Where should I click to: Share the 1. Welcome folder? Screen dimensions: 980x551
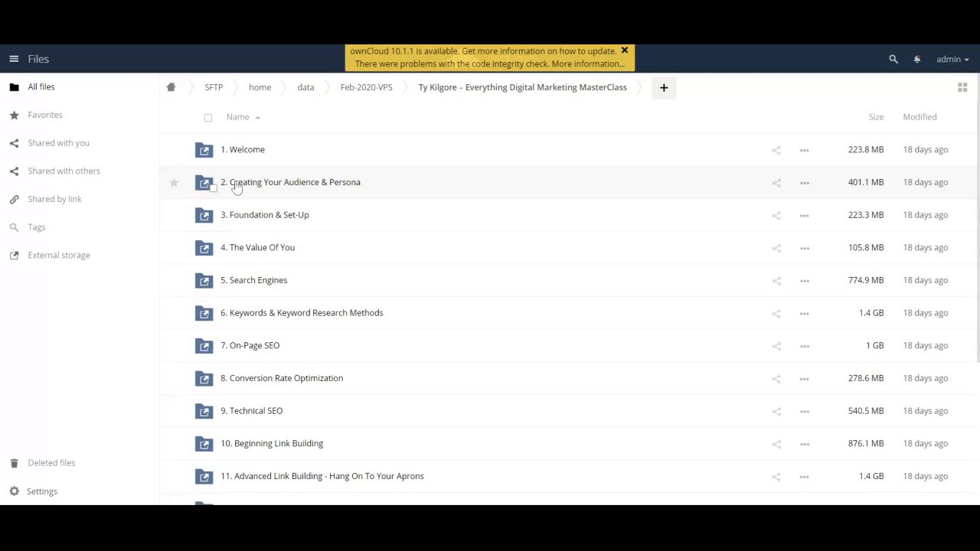(776, 150)
